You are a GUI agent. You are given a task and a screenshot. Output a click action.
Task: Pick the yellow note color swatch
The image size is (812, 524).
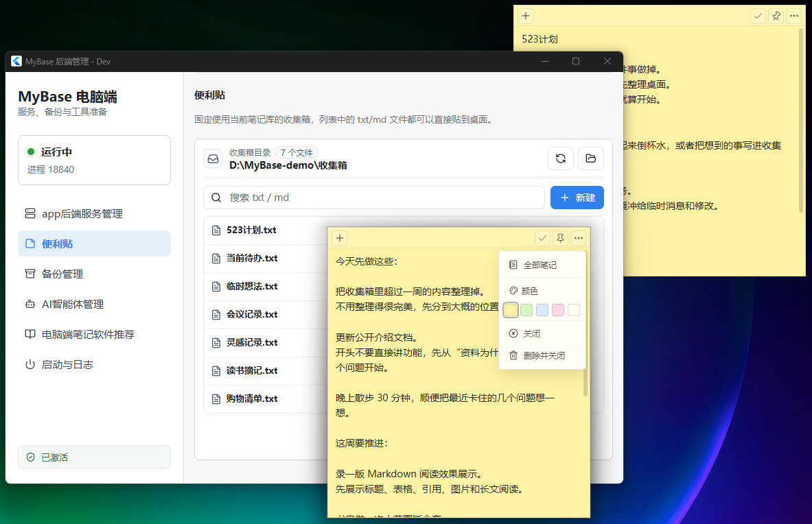coord(511,310)
